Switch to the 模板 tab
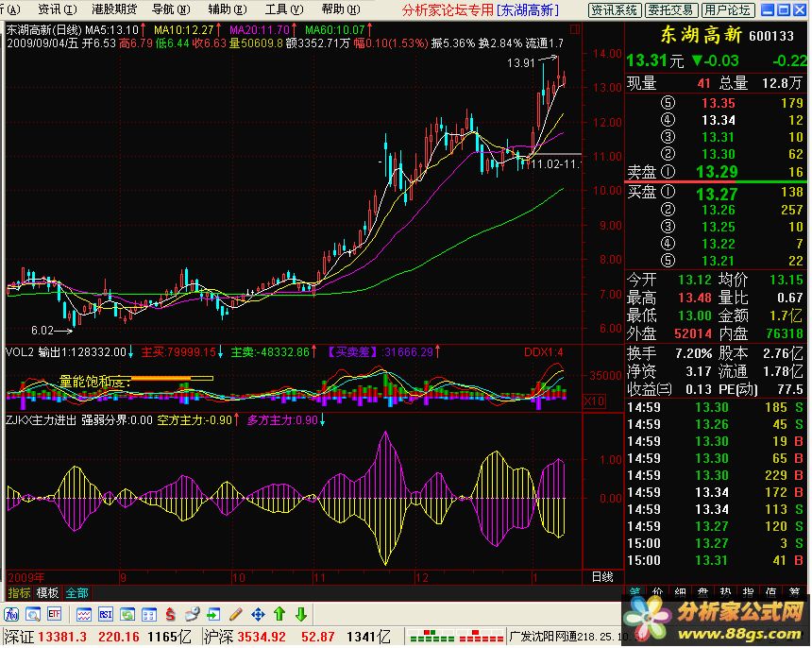Screen dimensions: 812x648 coord(47,592)
